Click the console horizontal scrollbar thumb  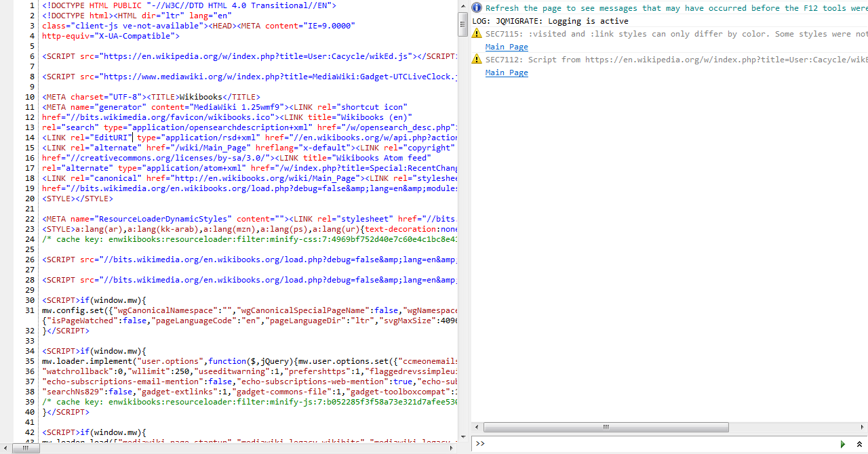click(606, 427)
